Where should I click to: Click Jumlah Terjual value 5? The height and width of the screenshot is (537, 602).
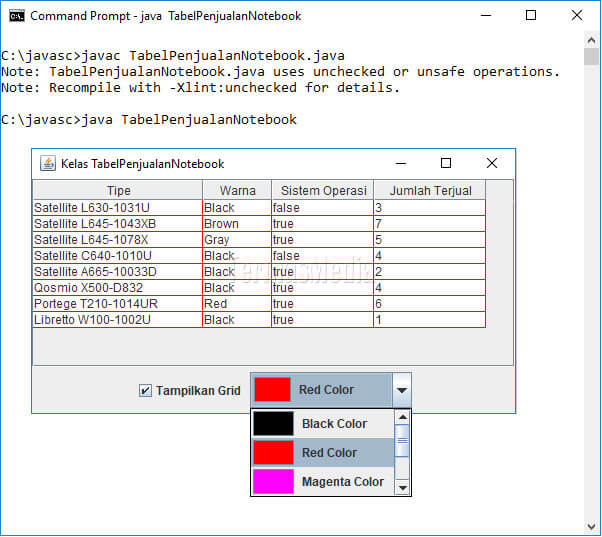coord(430,240)
